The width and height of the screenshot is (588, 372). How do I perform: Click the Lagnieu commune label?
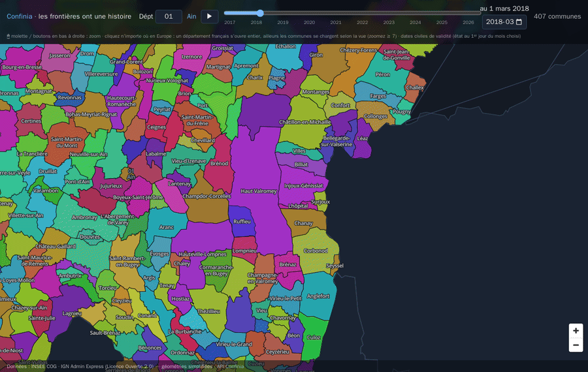(72, 313)
